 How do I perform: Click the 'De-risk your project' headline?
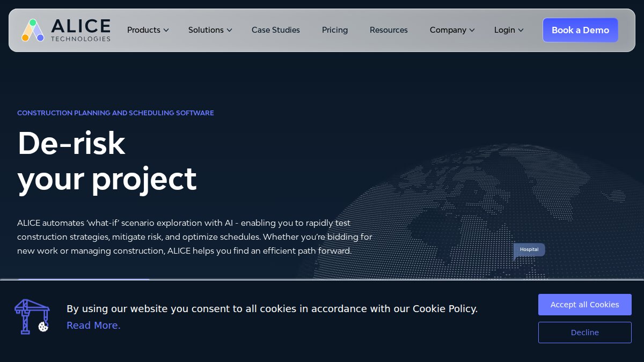[x=107, y=161]
